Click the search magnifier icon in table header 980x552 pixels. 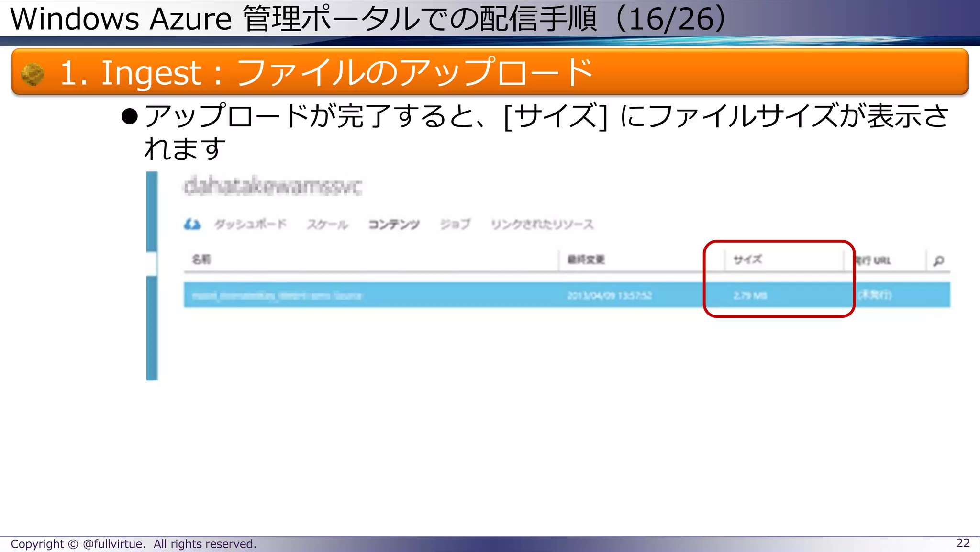938,260
